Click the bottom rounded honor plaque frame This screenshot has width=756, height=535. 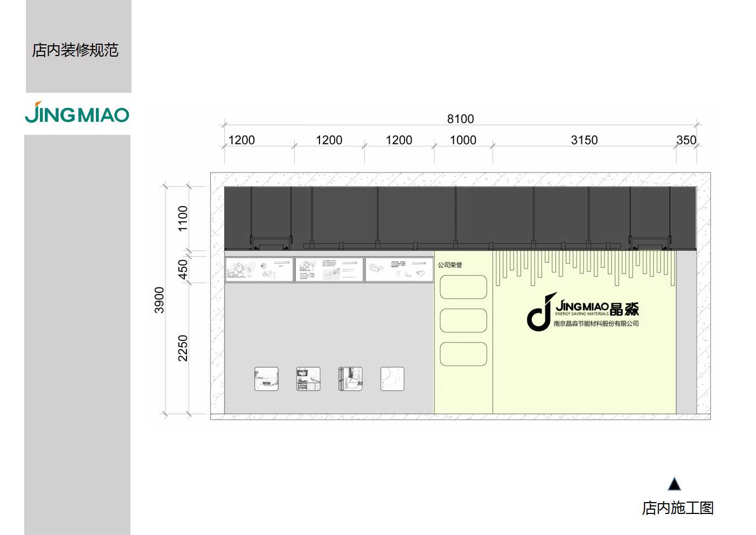coord(463,354)
